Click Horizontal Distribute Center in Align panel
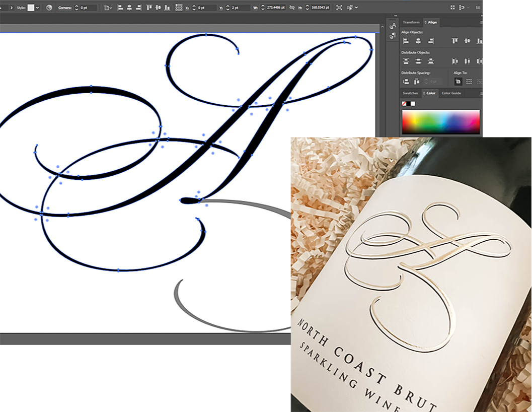The height and width of the screenshot is (412, 532). click(468, 61)
